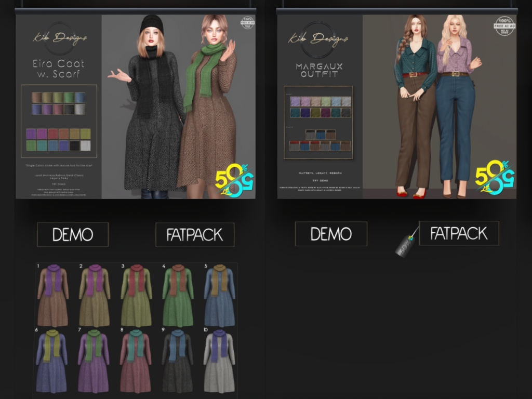Click the 100% Free AI Ad badge on Eira poster
Screen dimensions: 532x399
pyautogui.click(x=247, y=23)
